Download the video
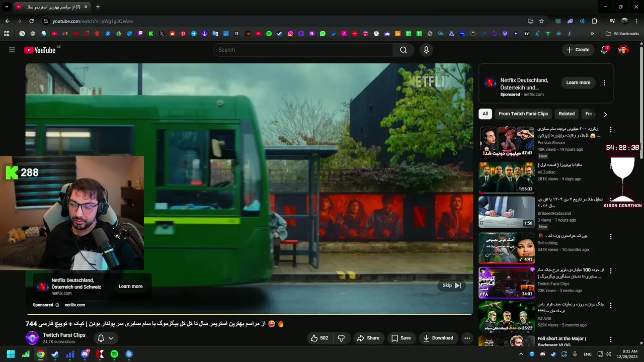The image size is (644, 362). [x=438, y=338]
